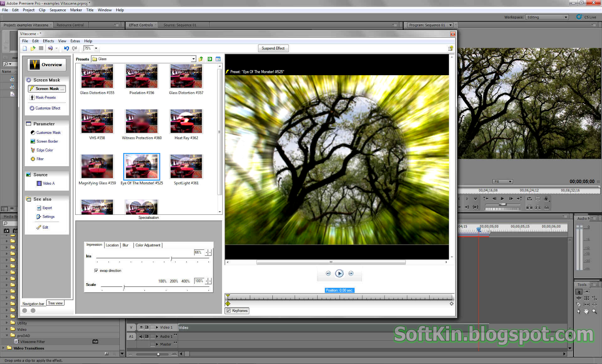Adjust the Iris slider handle
The width and height of the screenshot is (602, 364).
[172, 258]
